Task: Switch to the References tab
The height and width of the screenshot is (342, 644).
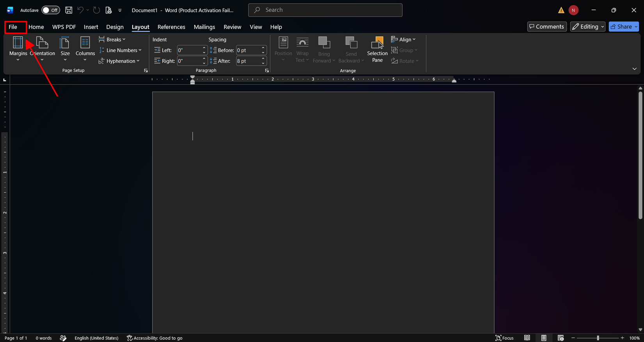Action: (x=171, y=27)
